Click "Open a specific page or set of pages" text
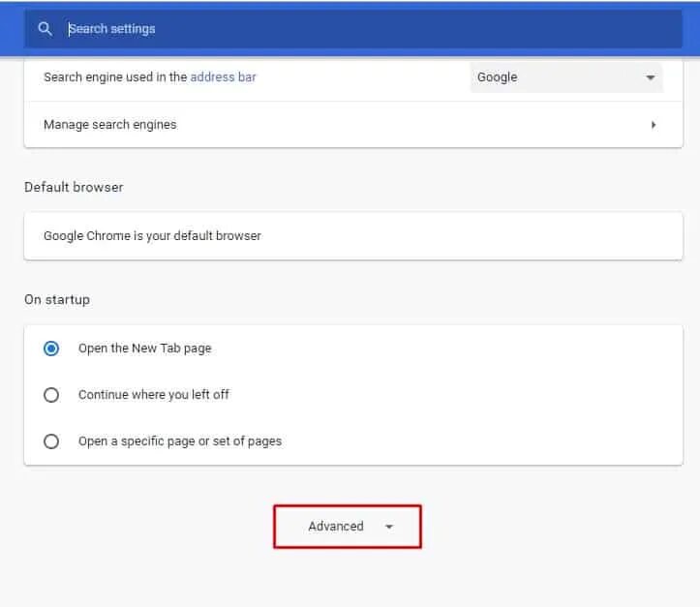The width and height of the screenshot is (700, 607). [180, 441]
